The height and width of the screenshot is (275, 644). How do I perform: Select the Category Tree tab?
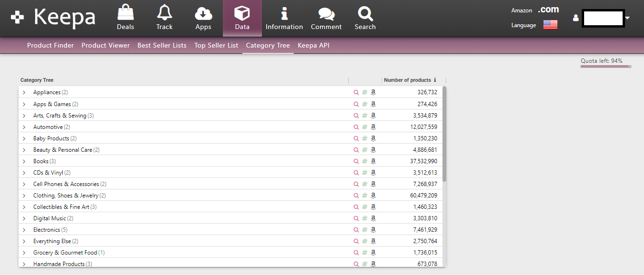coord(268,45)
